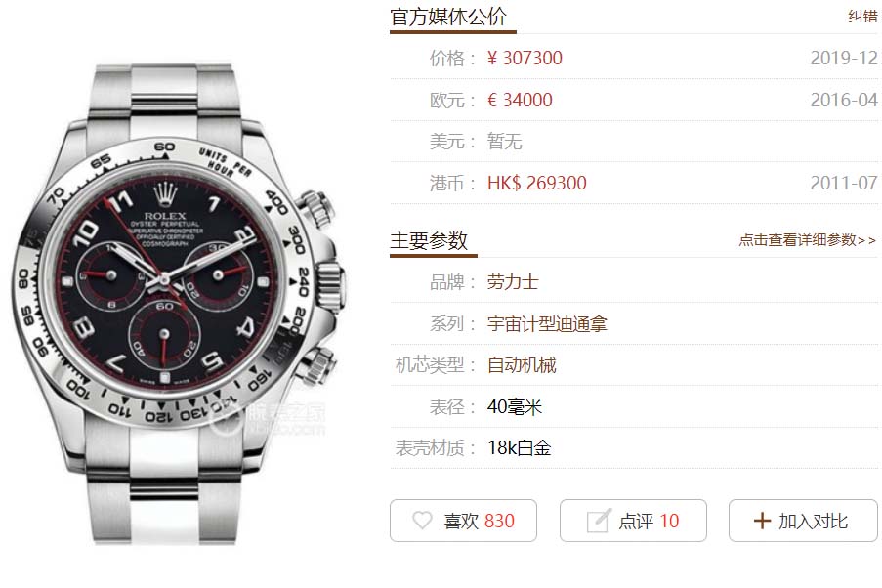Open the 点评 10 reviews button
The height and width of the screenshot is (588, 882).
click(633, 521)
